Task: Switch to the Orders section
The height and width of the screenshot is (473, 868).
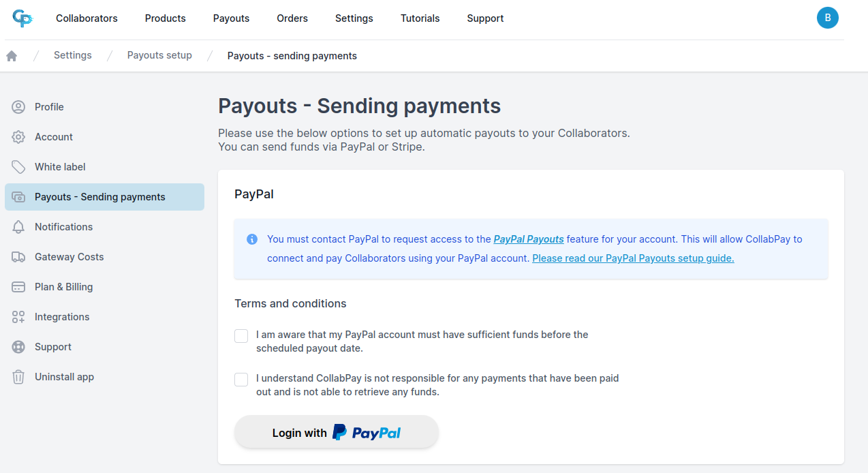Action: pyautogui.click(x=292, y=18)
